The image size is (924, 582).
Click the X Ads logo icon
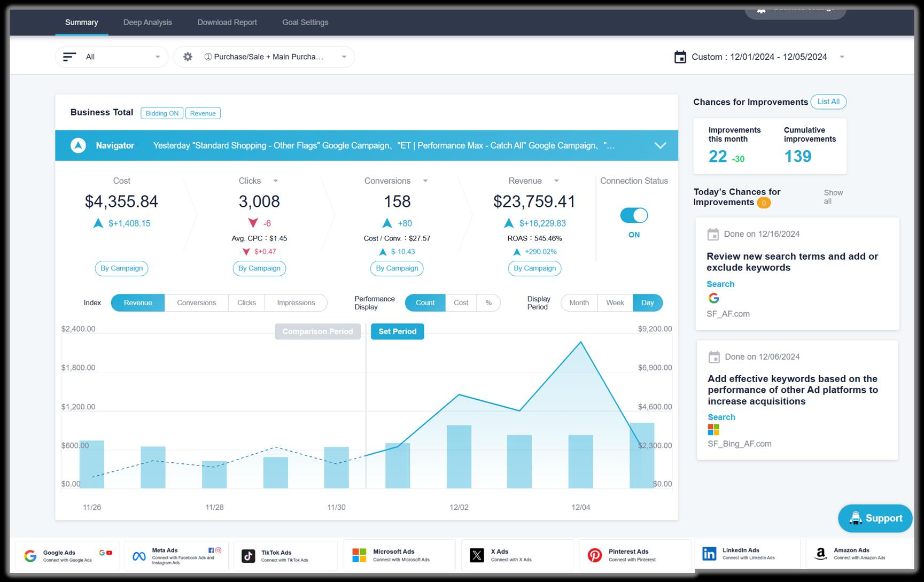(x=477, y=555)
